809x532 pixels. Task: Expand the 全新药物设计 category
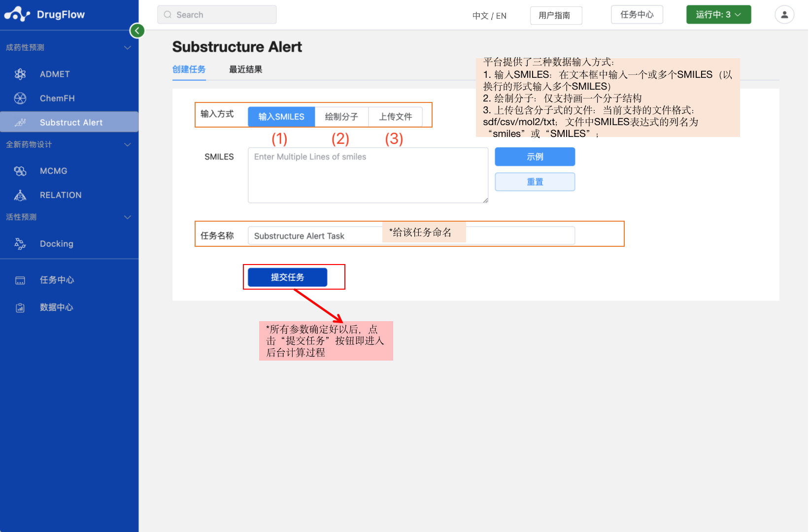click(127, 144)
